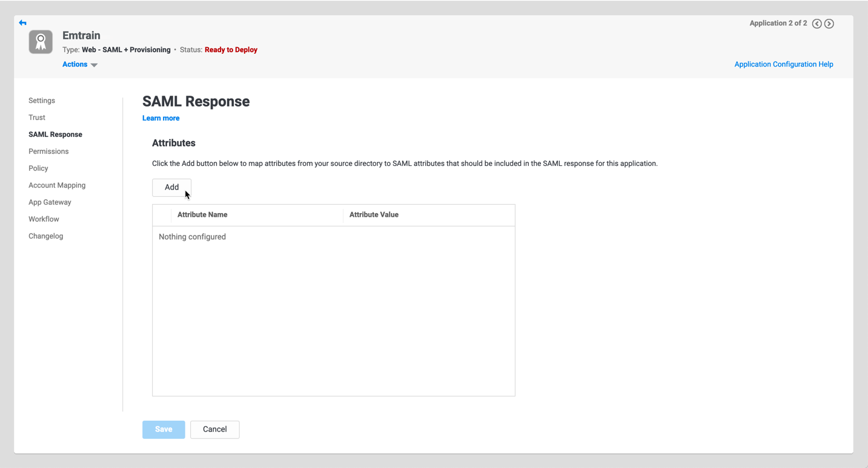Open the Account Mapping section
Viewport: 868px width, 468px height.
pyautogui.click(x=57, y=185)
